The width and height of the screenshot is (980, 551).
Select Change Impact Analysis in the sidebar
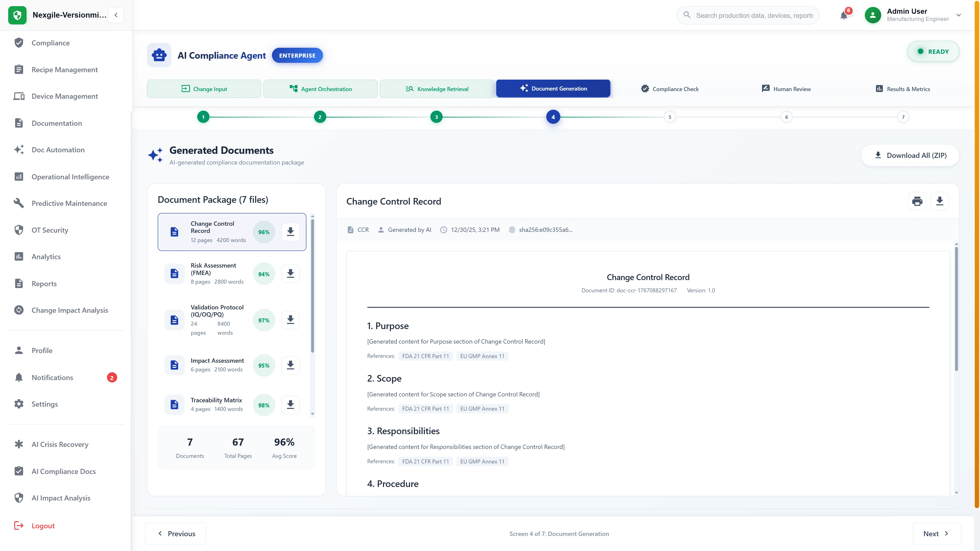click(x=70, y=310)
